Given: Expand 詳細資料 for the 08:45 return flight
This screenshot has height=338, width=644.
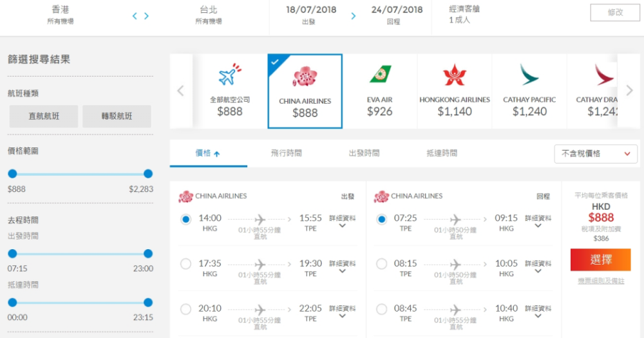Looking at the screenshot, I should click(538, 312).
